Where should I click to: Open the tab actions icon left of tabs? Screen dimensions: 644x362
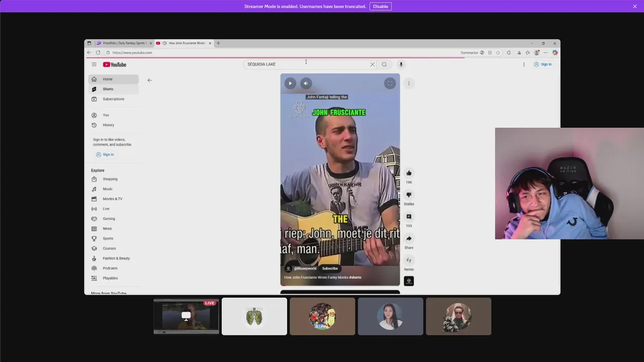tap(89, 43)
